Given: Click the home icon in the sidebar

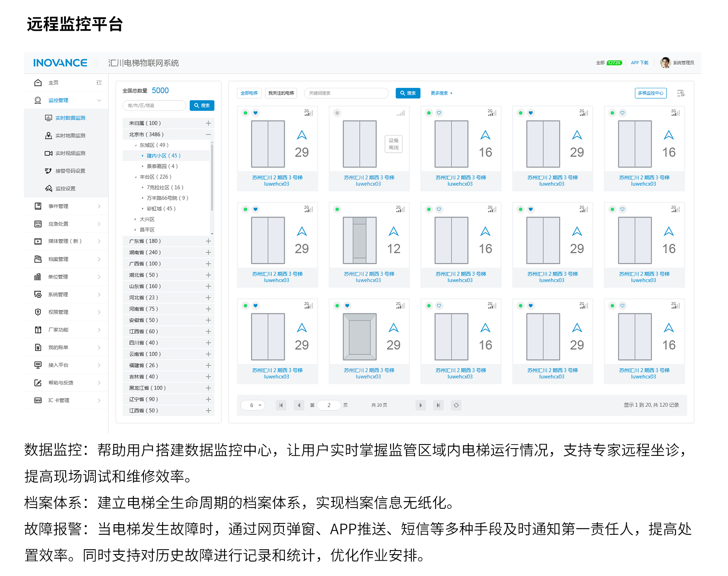Looking at the screenshot, I should coord(38,83).
